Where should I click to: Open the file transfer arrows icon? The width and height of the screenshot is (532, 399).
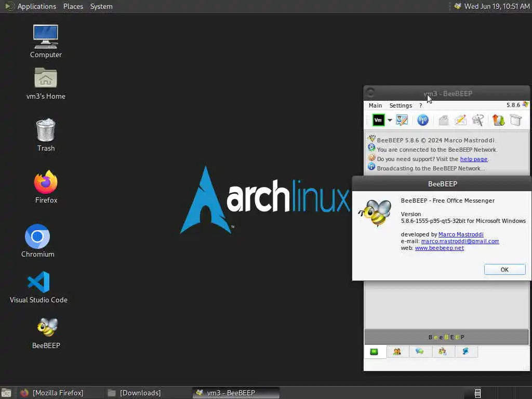coord(498,120)
